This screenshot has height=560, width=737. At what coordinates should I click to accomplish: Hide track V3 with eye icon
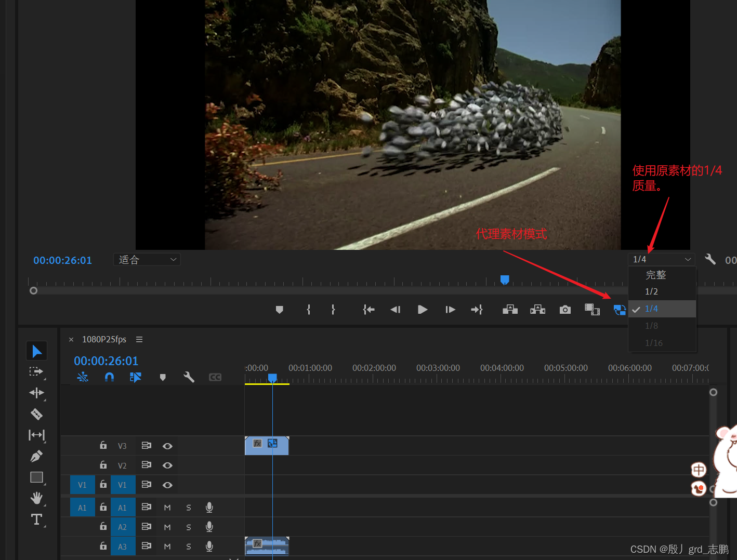click(x=167, y=446)
